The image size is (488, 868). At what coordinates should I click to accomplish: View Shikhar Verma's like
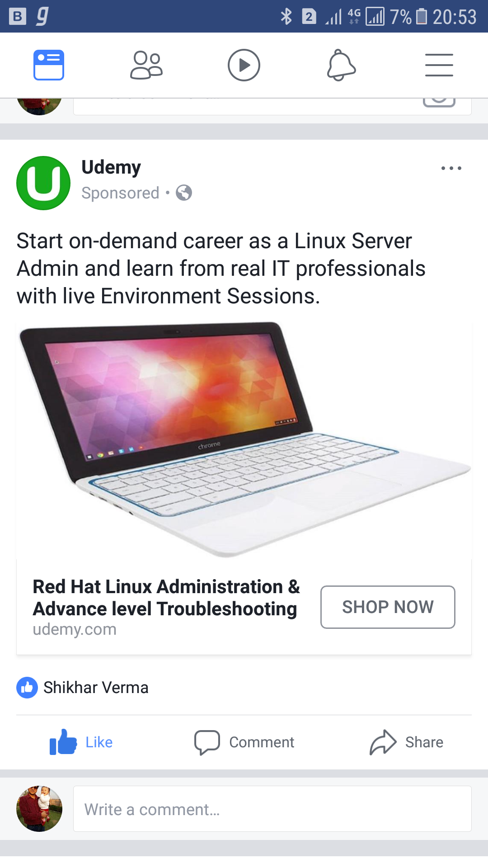[x=96, y=688]
